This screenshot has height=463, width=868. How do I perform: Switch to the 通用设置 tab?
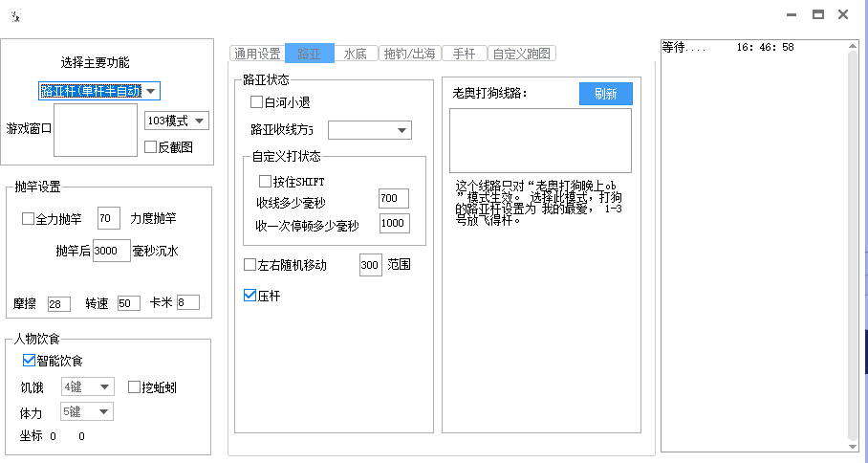[x=256, y=54]
